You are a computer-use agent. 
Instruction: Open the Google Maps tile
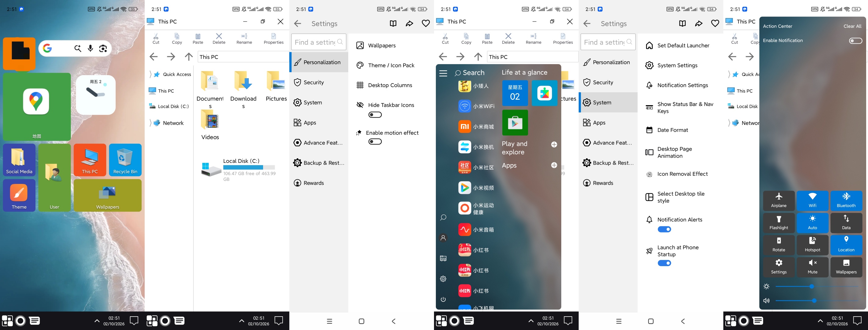tap(37, 107)
